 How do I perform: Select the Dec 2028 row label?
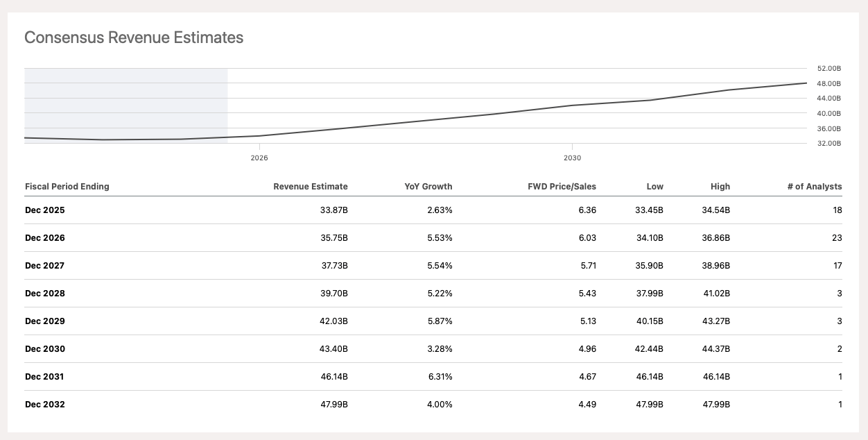[x=44, y=294]
